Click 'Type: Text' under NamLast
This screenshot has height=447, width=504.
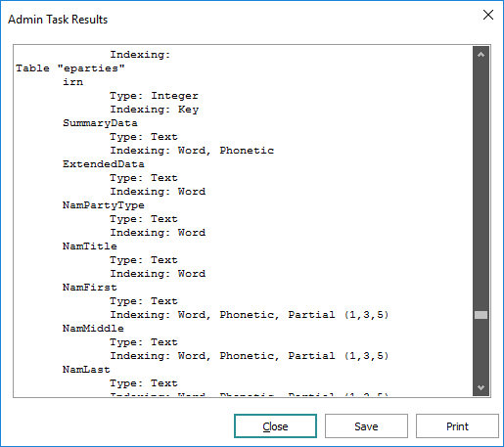[144, 383]
